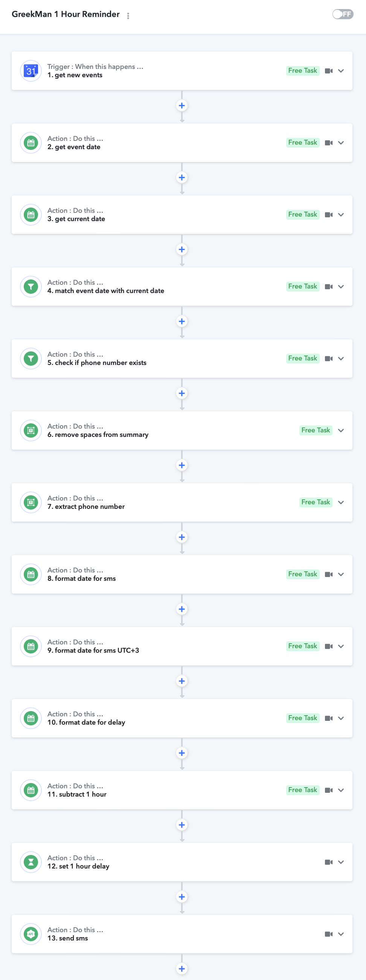
Task: Click the Google Calendar trigger icon
Action: (x=31, y=71)
